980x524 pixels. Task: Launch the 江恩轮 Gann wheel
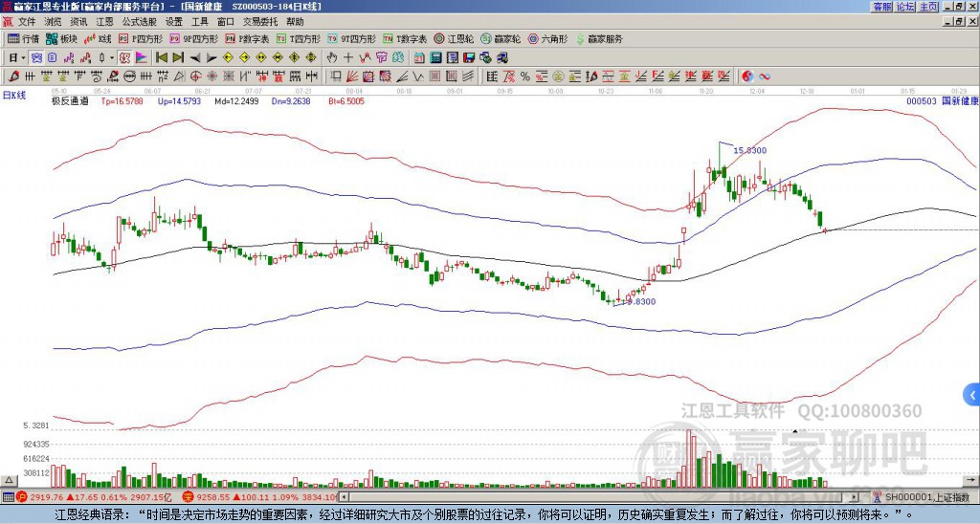(454, 38)
